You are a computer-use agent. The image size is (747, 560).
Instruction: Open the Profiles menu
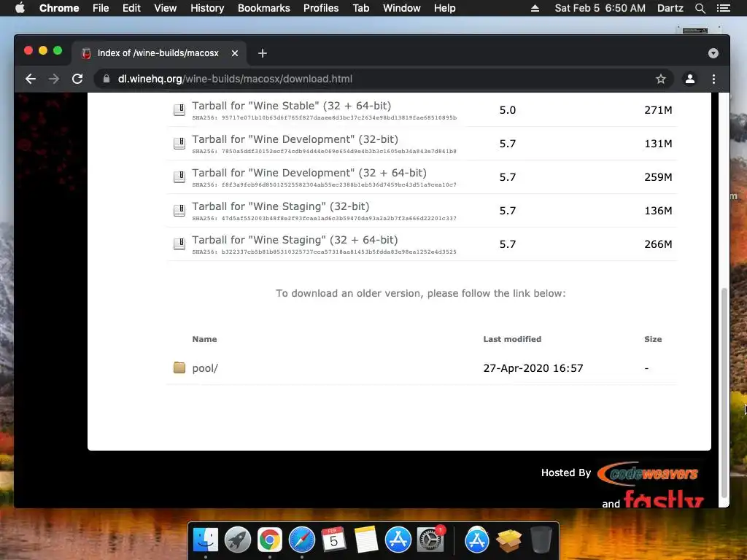click(321, 8)
